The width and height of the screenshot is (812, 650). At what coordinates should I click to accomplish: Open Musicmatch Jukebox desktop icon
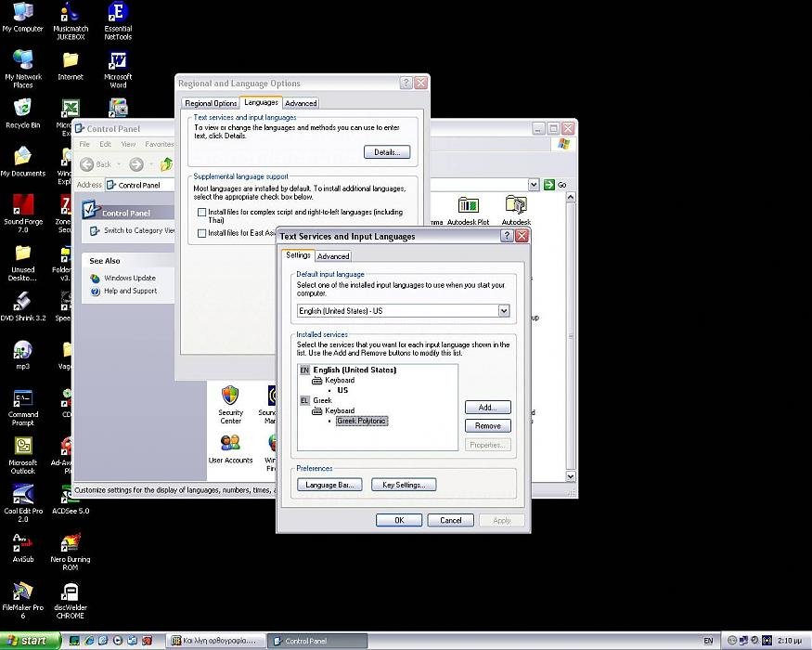tap(71, 20)
